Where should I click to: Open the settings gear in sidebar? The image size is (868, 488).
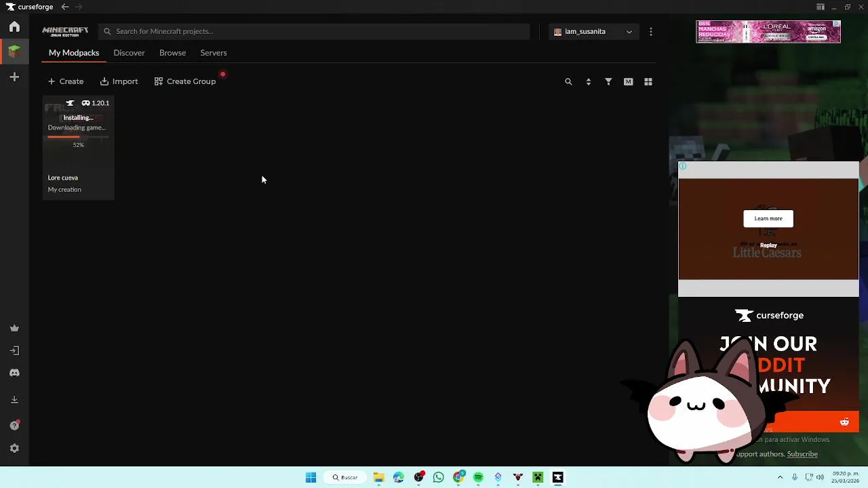pos(14,449)
